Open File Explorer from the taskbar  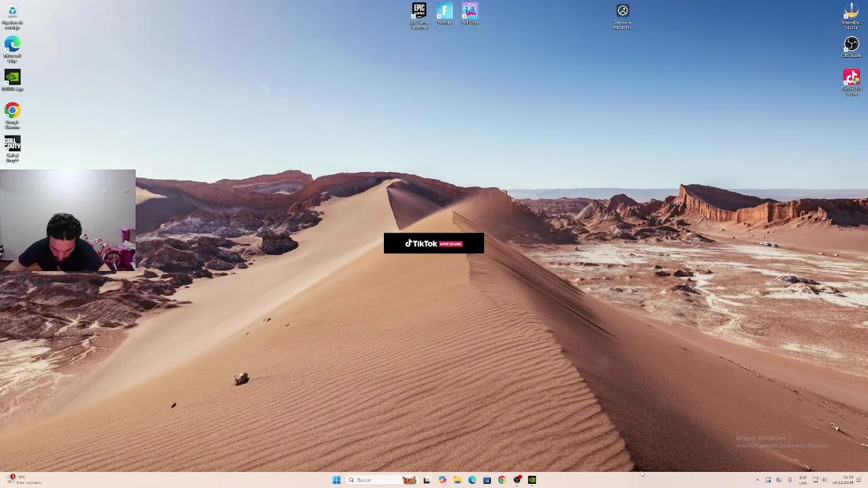coord(457,480)
